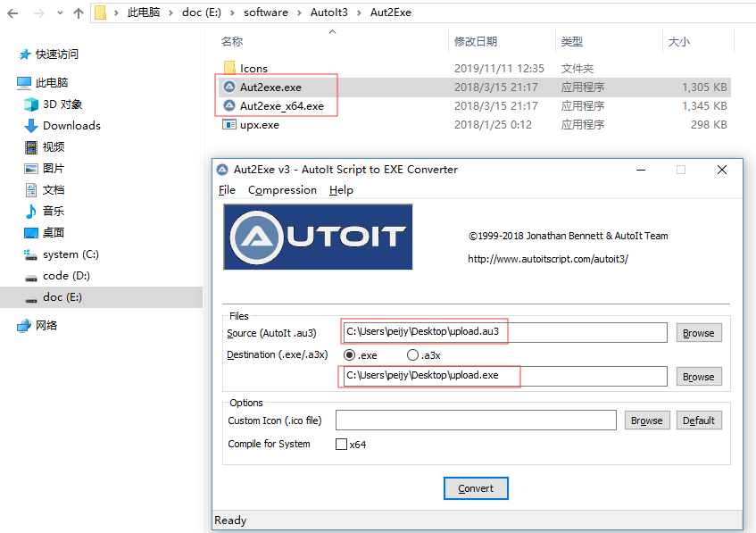
Task: Minimize the Aut2Exe window
Action: 641,170
